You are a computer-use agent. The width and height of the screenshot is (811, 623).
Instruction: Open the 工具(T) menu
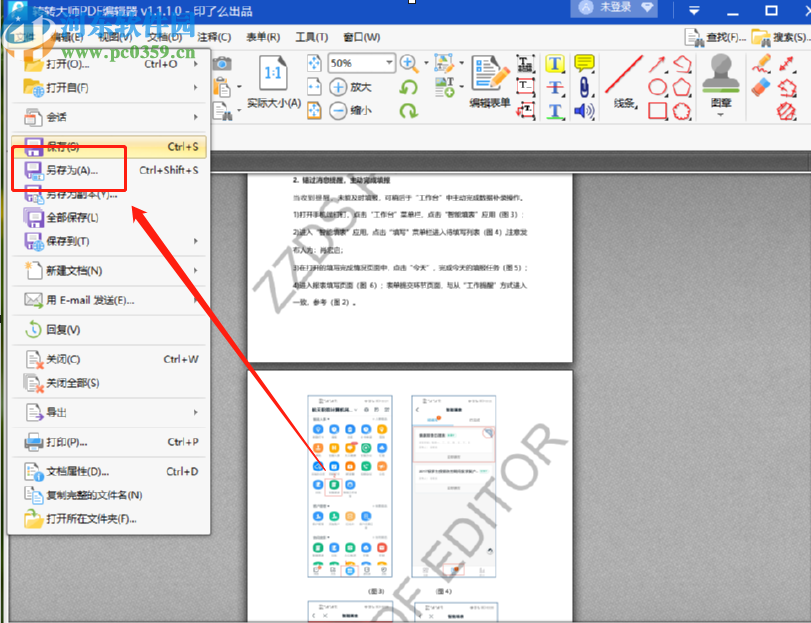(313, 37)
